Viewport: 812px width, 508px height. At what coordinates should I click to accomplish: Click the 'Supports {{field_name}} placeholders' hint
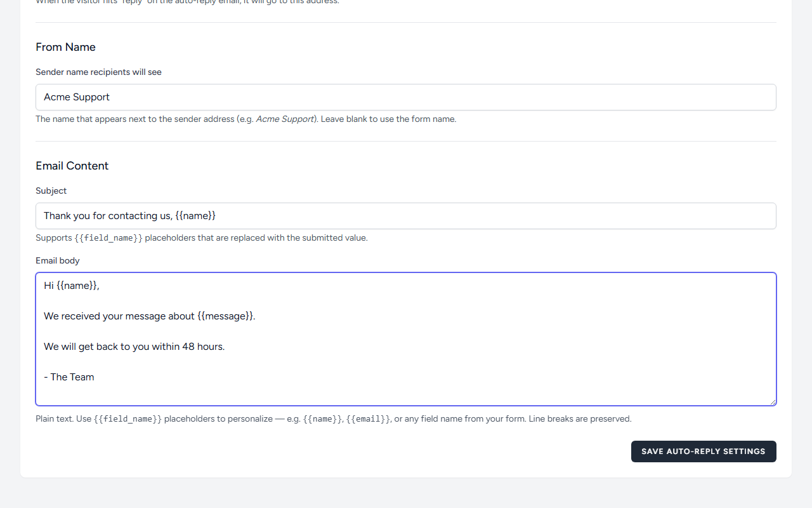pos(202,238)
